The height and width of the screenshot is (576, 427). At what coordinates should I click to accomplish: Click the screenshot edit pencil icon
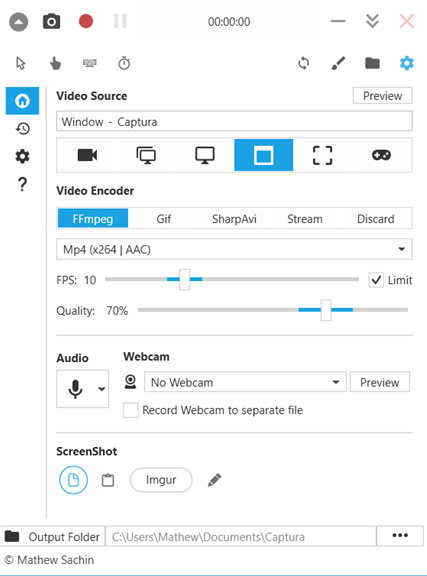tap(214, 480)
